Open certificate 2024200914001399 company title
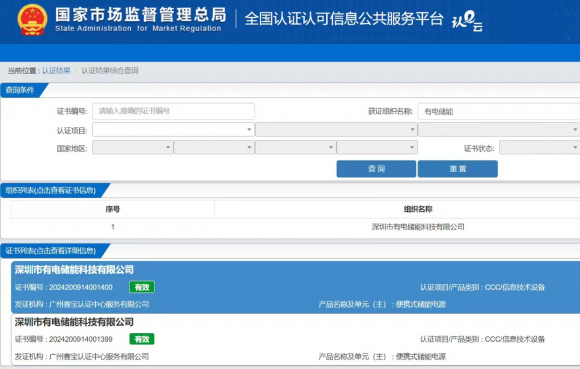The width and height of the screenshot is (580, 369). pos(74,322)
